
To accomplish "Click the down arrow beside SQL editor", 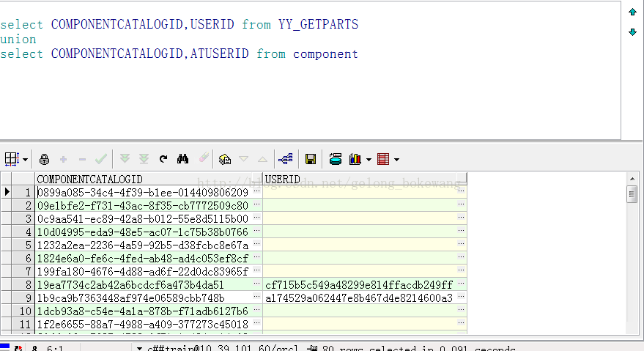I will 632,32.
